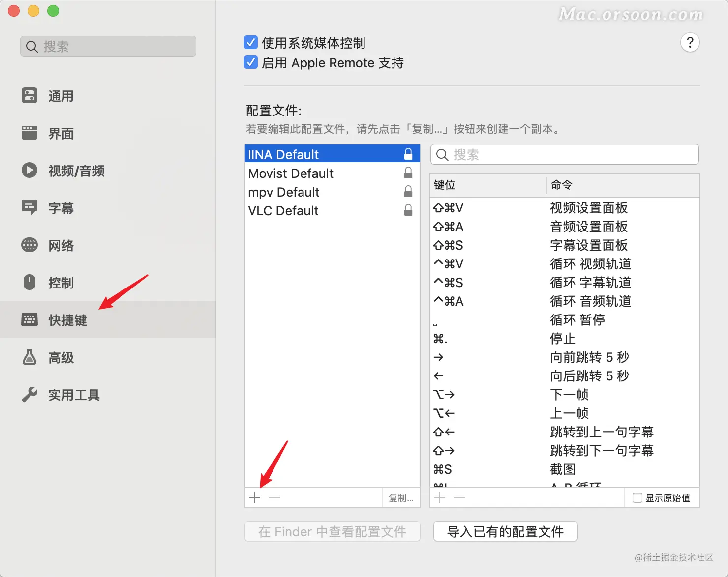Focus the sidebar 搜索 search field
The width and height of the screenshot is (728, 577).
pyautogui.click(x=108, y=46)
